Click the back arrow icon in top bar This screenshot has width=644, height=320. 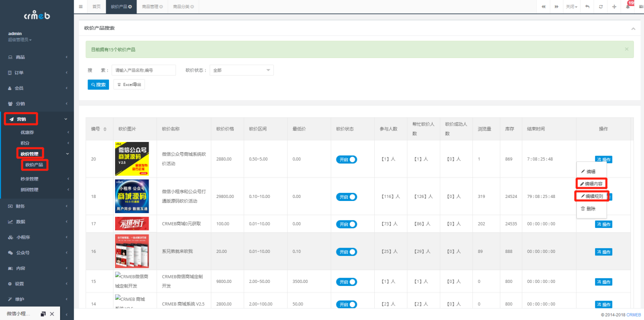pos(587,7)
